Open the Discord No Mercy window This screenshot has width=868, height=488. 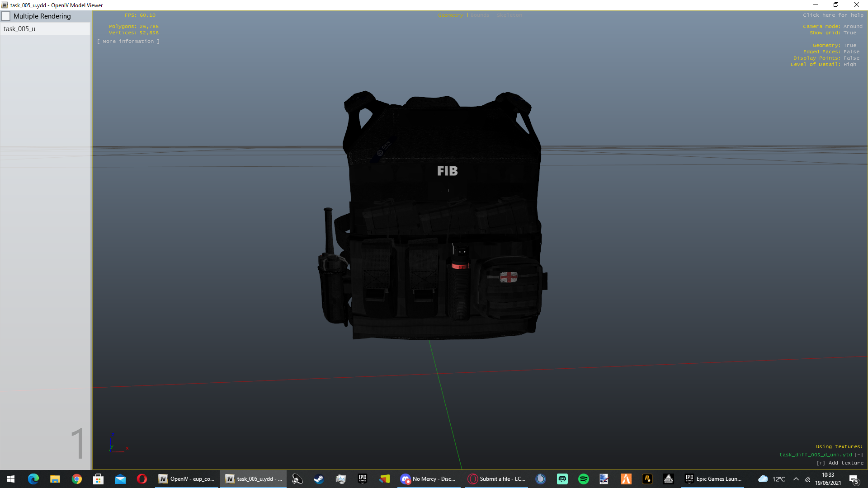429,479
